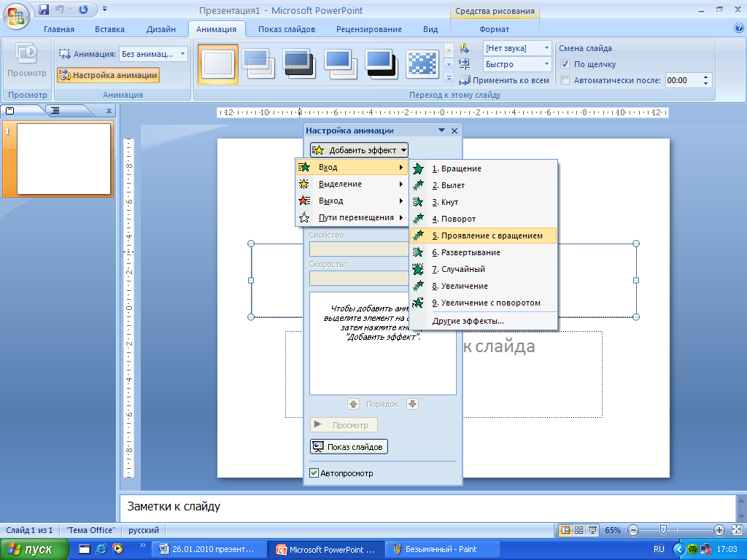Choose 8. Увеличение entrance effect
Screen dimensions: 747x560
point(483,286)
